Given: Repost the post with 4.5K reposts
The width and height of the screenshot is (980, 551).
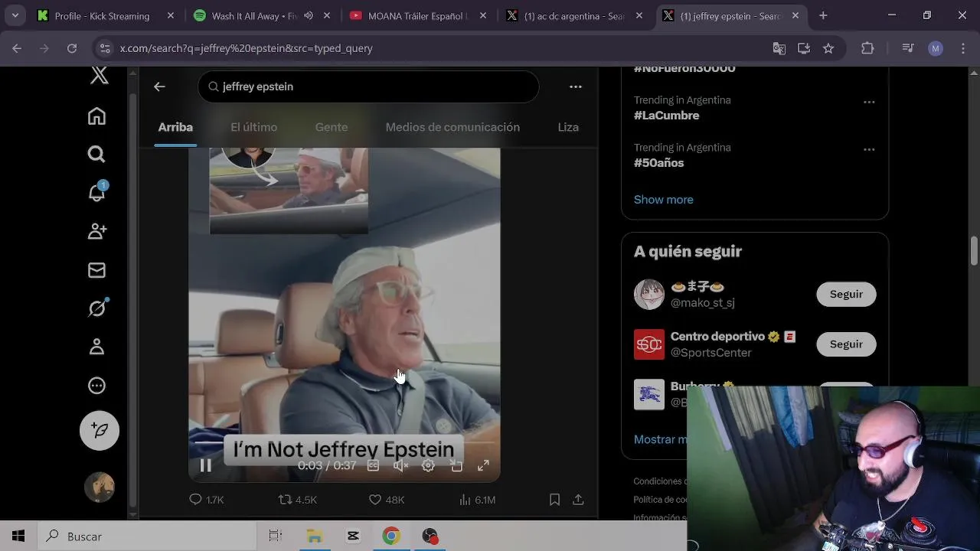Looking at the screenshot, I should (x=297, y=500).
